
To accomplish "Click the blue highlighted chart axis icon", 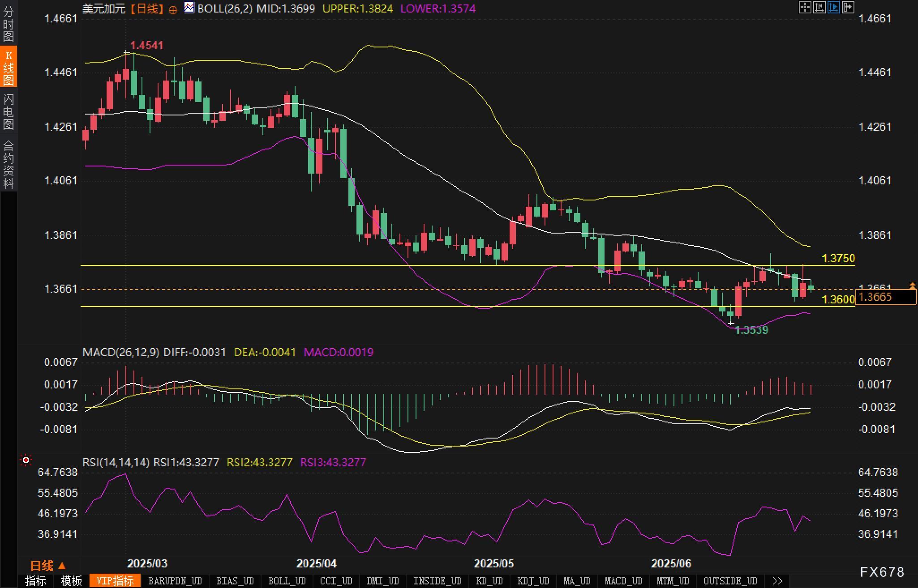I will pos(833,7).
